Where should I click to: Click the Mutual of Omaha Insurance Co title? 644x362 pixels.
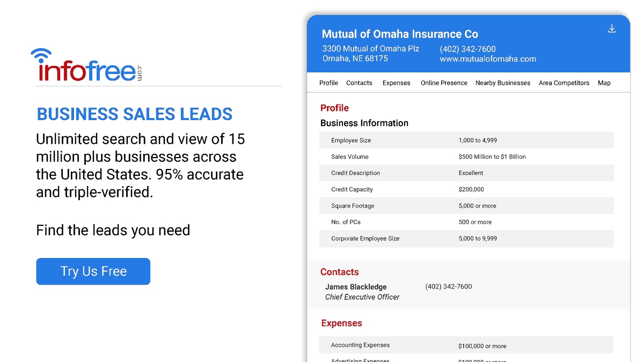(x=400, y=34)
